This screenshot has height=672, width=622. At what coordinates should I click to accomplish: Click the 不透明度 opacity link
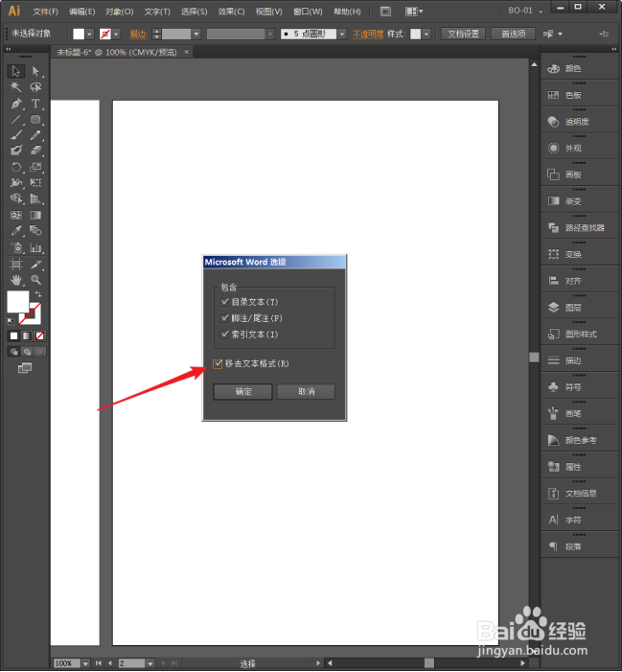click(368, 34)
